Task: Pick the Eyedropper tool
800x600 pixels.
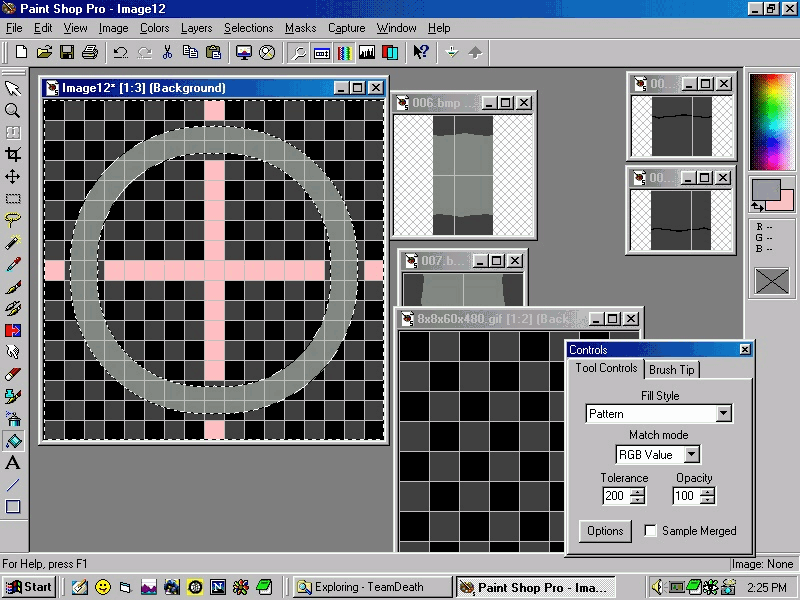Action: pyautogui.click(x=13, y=264)
